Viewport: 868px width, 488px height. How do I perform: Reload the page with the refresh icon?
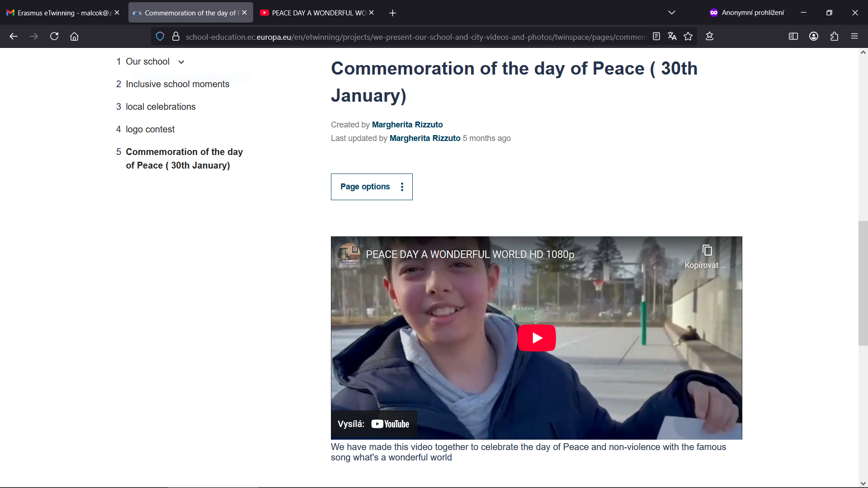pyautogui.click(x=54, y=36)
